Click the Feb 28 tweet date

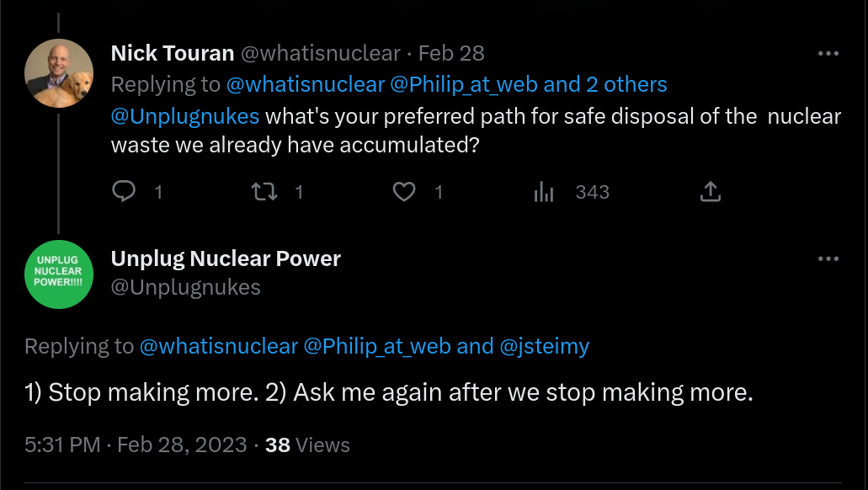tap(451, 54)
